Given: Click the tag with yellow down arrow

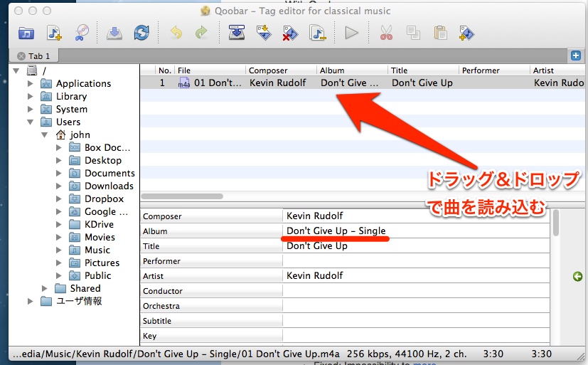Looking at the screenshot, I should 264,33.
